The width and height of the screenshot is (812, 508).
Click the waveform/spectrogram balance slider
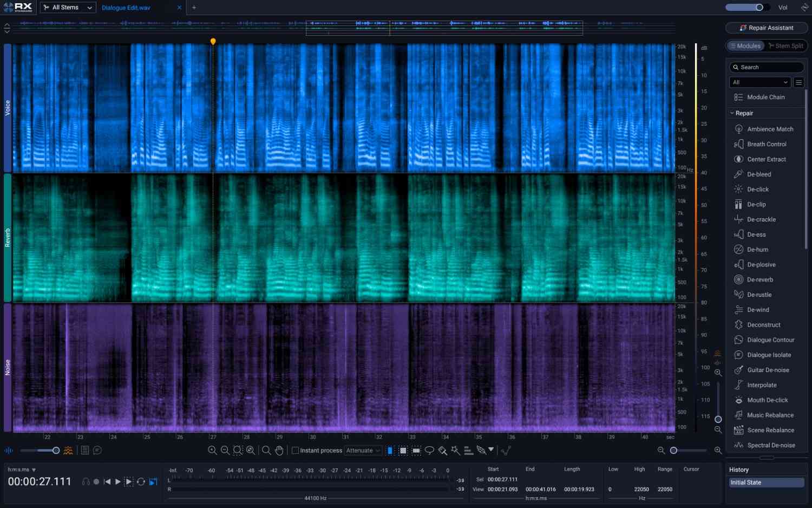55,450
